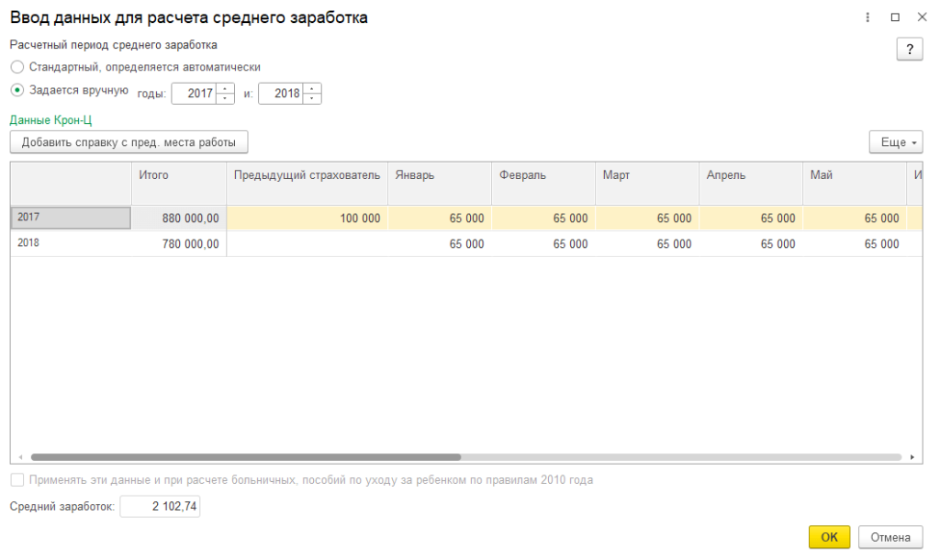Select the 2017 row header

(x=69, y=218)
